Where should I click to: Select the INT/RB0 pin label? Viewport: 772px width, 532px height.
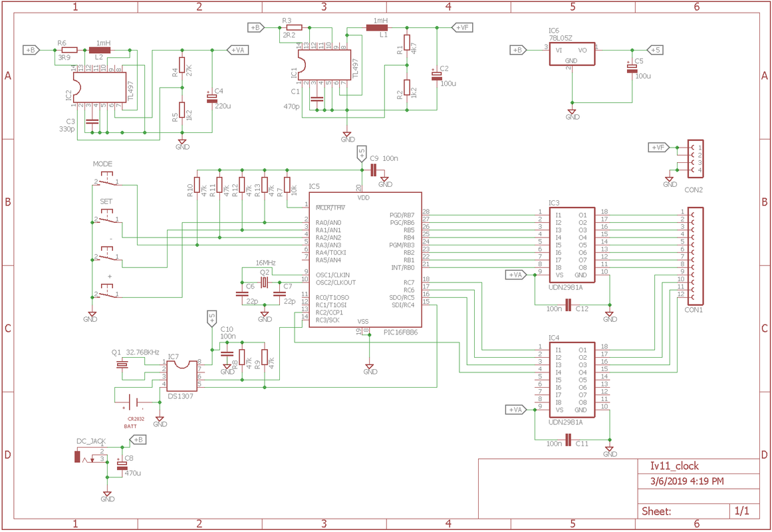coord(403,267)
